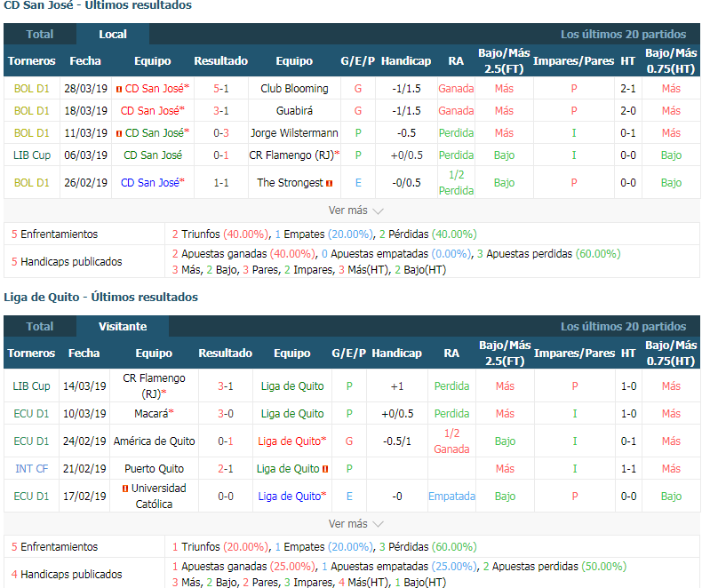Expand Ver más under CD San José results
702x588 pixels.
[x=356, y=211]
